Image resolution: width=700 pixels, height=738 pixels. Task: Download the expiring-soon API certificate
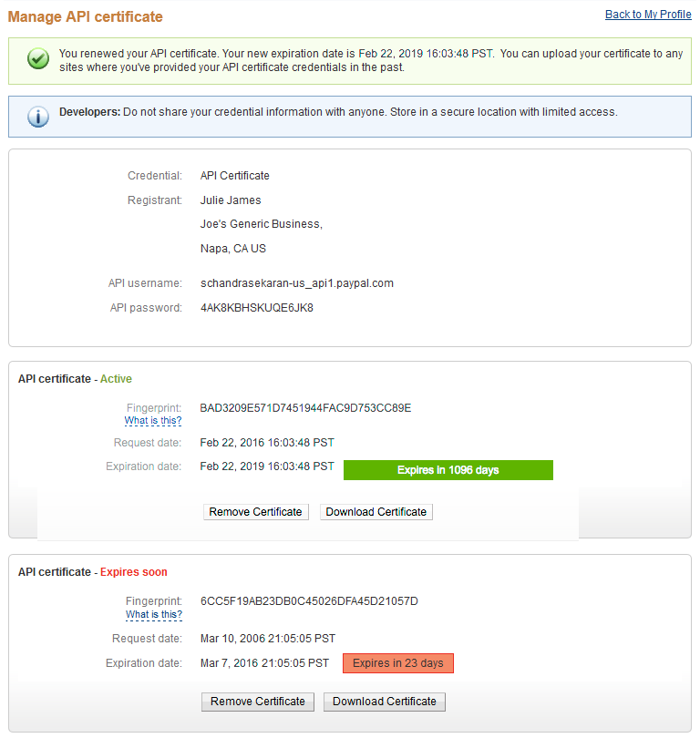pyautogui.click(x=384, y=702)
